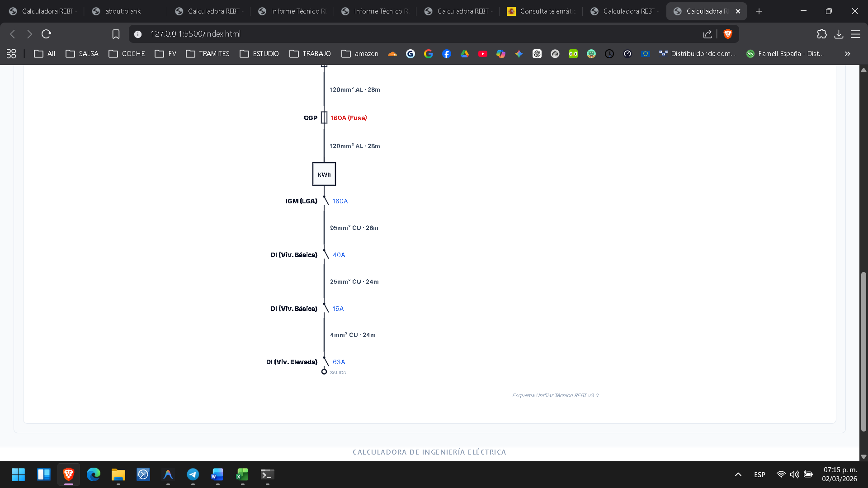868x488 pixels.
Task: Open the YouTube bookmark icon
Action: [x=482, y=54]
